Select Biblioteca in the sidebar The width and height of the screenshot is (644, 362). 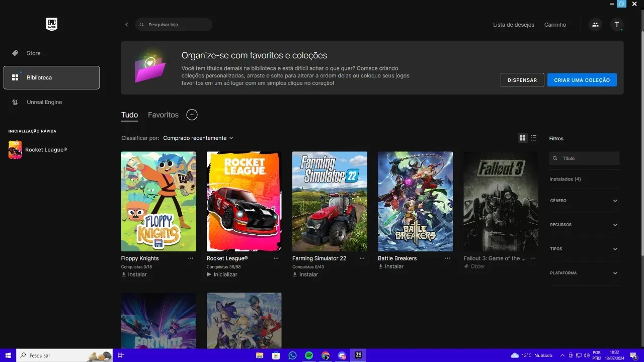click(51, 77)
